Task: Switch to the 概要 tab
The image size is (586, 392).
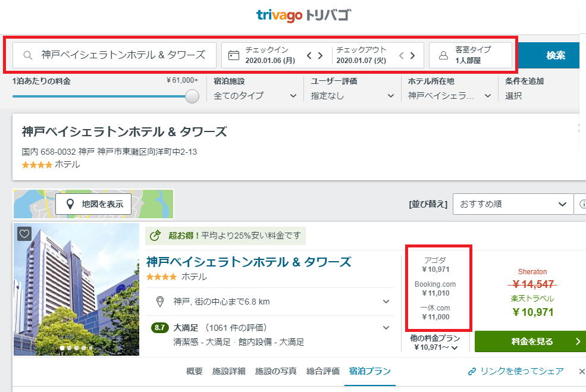Action: pos(195,371)
